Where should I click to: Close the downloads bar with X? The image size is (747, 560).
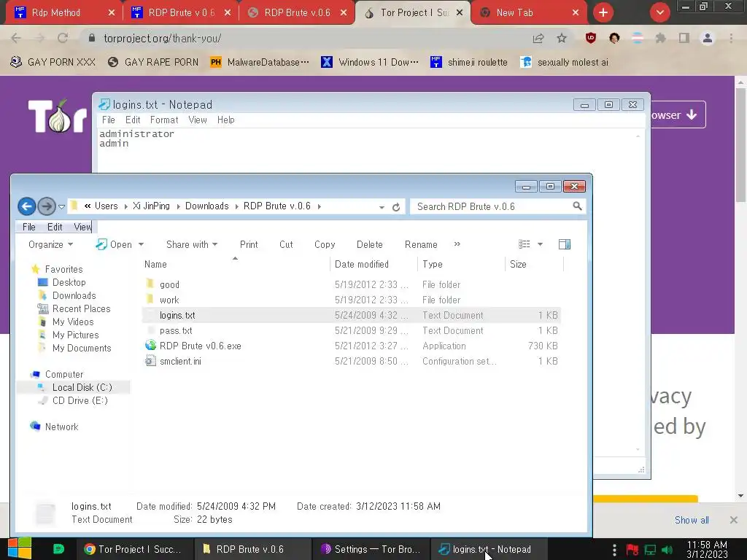[x=734, y=520]
